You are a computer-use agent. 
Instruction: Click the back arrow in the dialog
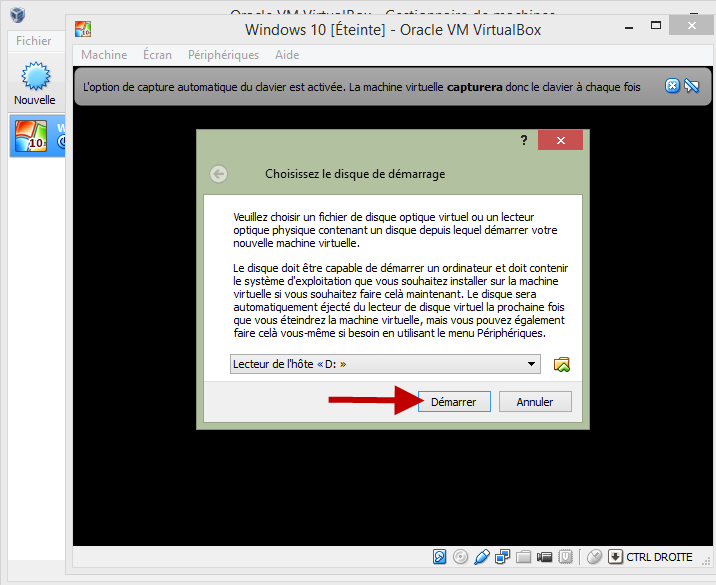pos(219,174)
